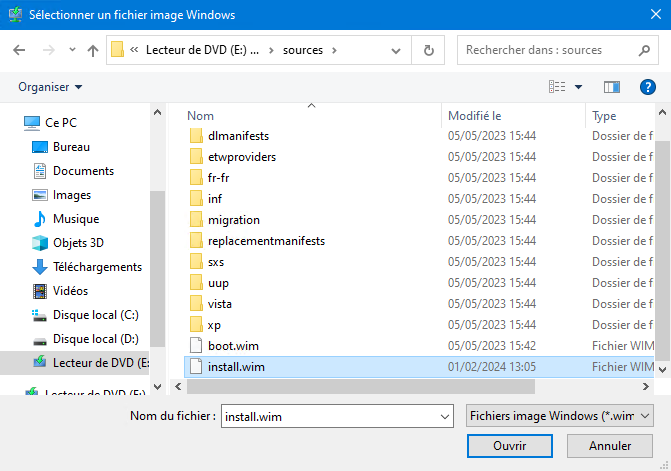Open Bureau in the sidebar
The image size is (671, 471).
pyautogui.click(x=61, y=147)
